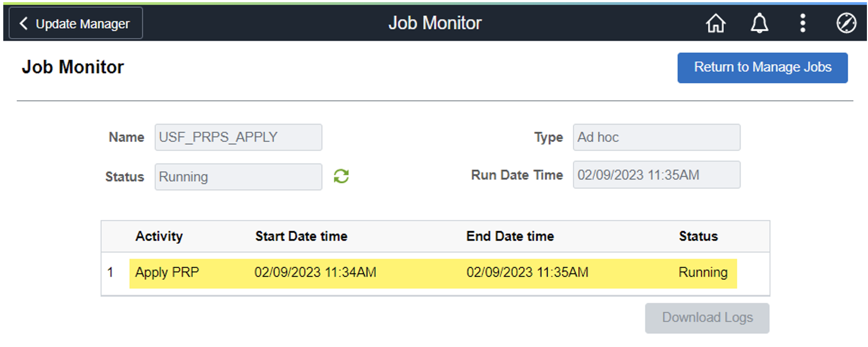The image size is (868, 347).
Task: Refresh the job status
Action: click(341, 176)
